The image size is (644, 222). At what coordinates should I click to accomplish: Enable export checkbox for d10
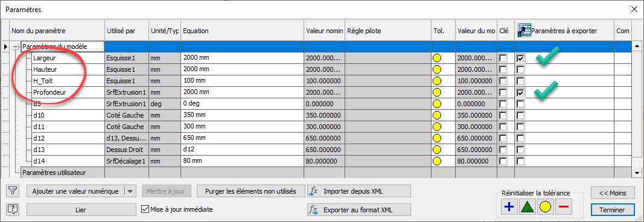pyautogui.click(x=520, y=116)
